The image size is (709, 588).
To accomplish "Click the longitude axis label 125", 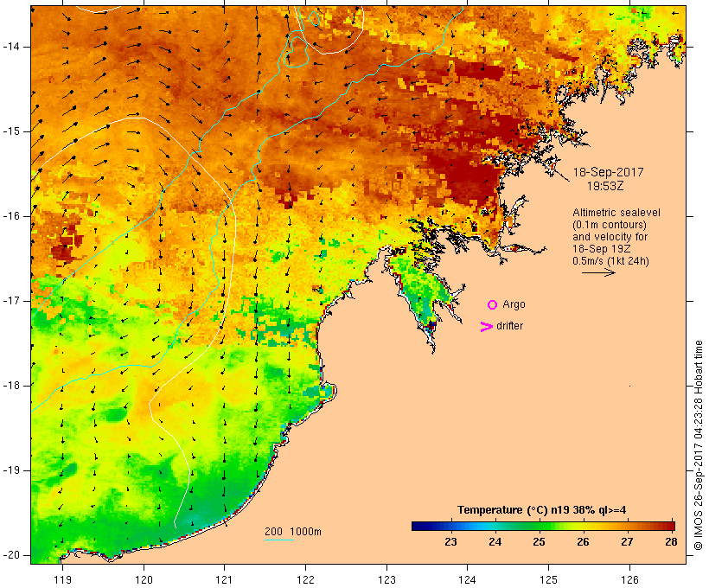I will pyautogui.click(x=548, y=580).
